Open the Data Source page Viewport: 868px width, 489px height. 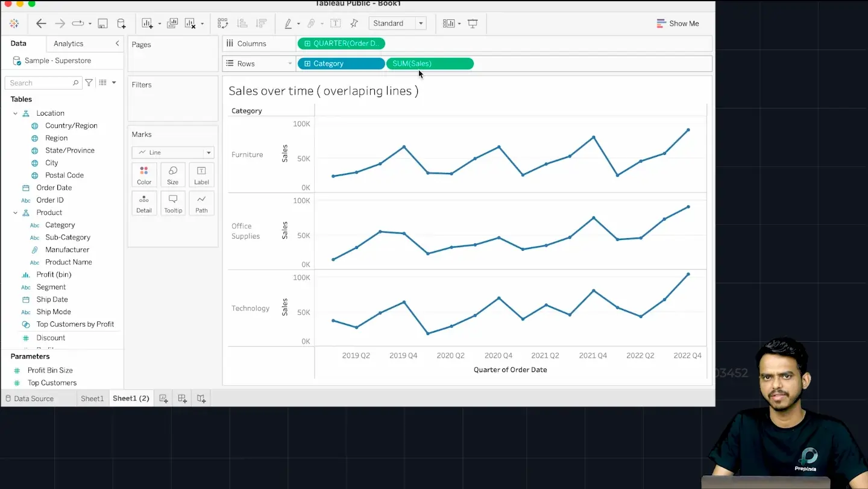(x=29, y=399)
